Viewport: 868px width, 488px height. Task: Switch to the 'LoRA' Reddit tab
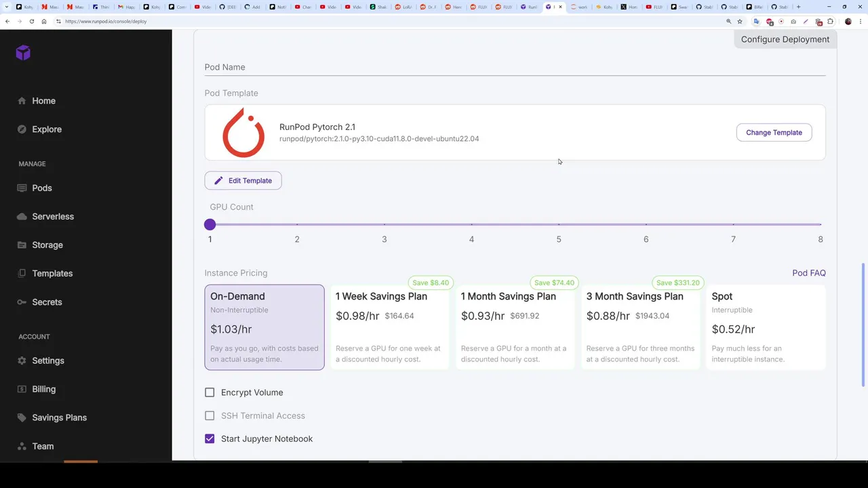(x=404, y=7)
